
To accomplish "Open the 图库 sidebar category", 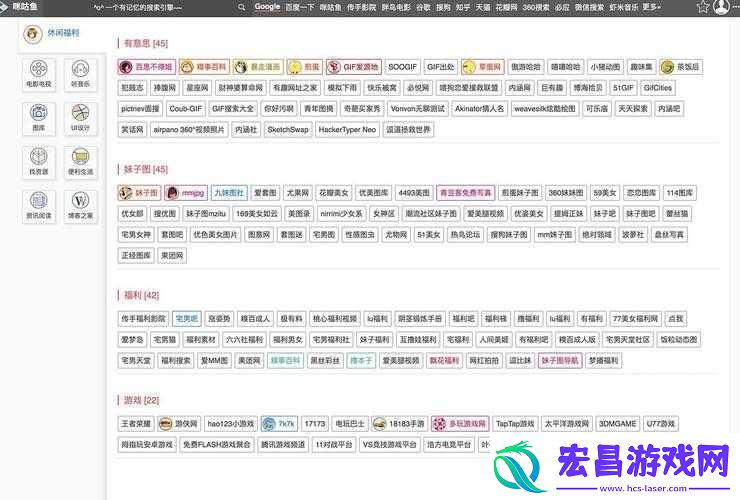I will (x=39, y=119).
